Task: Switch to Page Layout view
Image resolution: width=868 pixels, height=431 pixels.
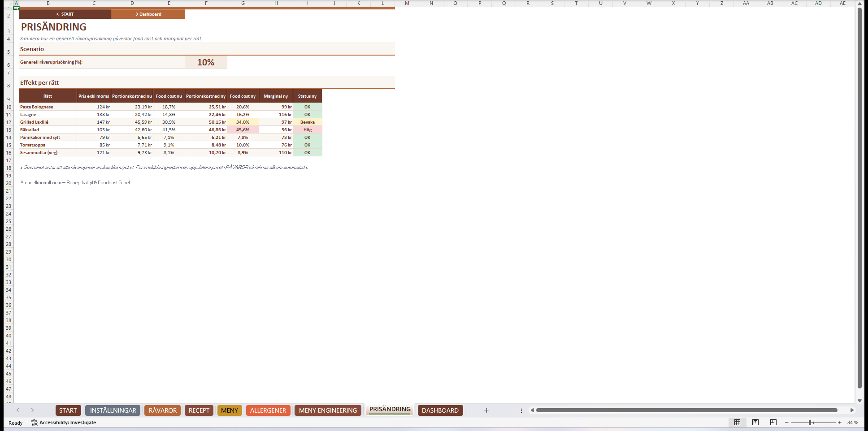Action: click(755, 422)
